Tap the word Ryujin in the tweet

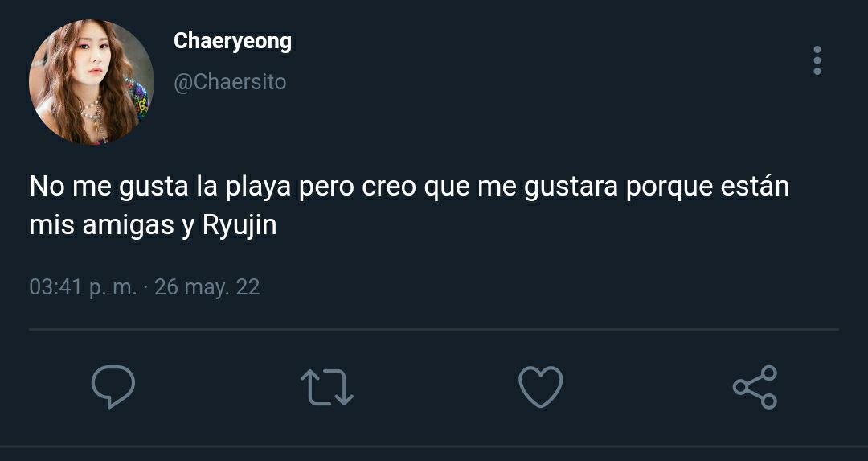(x=240, y=226)
